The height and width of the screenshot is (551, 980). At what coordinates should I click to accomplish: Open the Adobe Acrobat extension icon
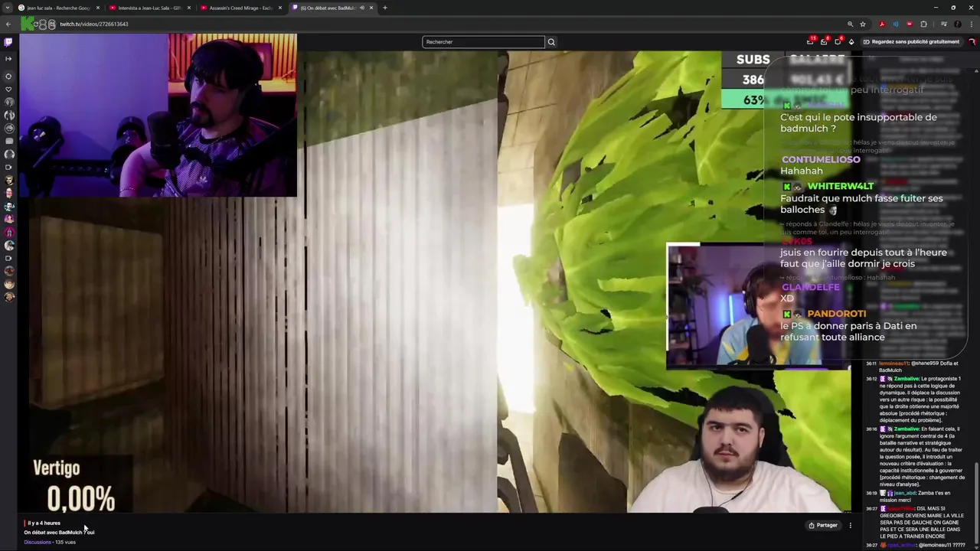[x=882, y=24]
